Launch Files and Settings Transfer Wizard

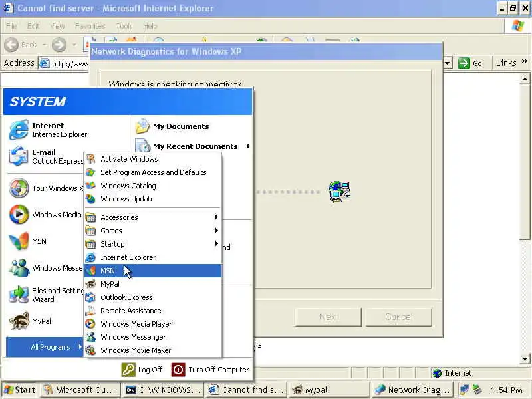46,295
